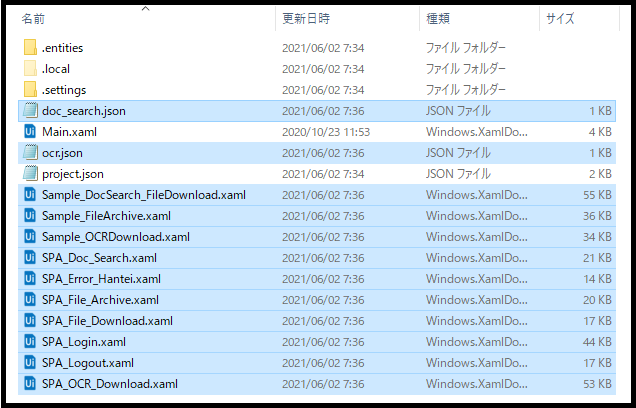This screenshot has height=408, width=636.
Task: Click the UiPath icon beside SPA_OCR_Download.xaml
Action: pos(30,384)
